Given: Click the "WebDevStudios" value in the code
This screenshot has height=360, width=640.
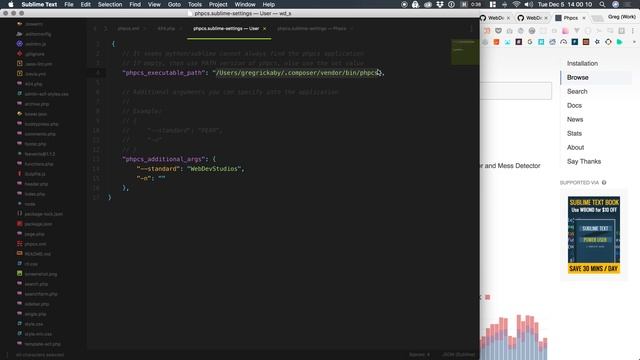Looking at the screenshot, I should pos(214,169).
